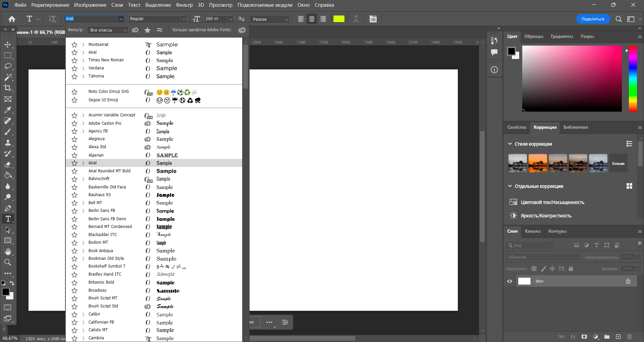Select the Paint Bucket tool
The width and height of the screenshot is (644, 342).
pos(8,175)
